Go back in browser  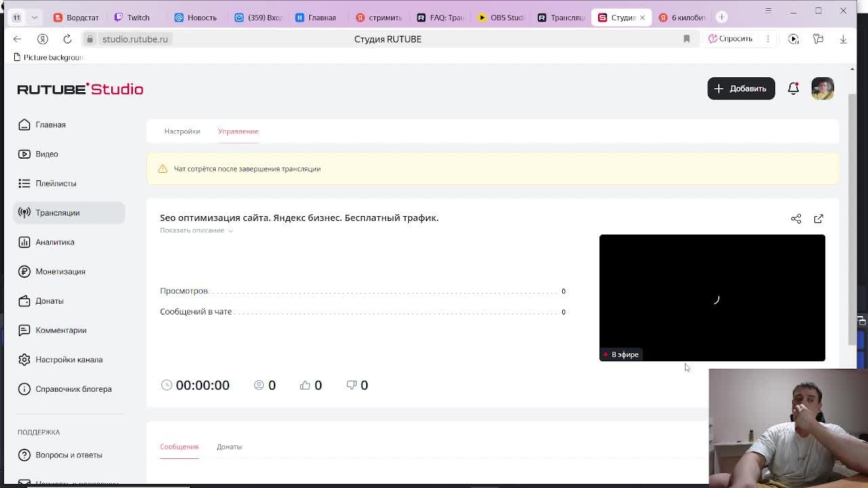[18, 39]
